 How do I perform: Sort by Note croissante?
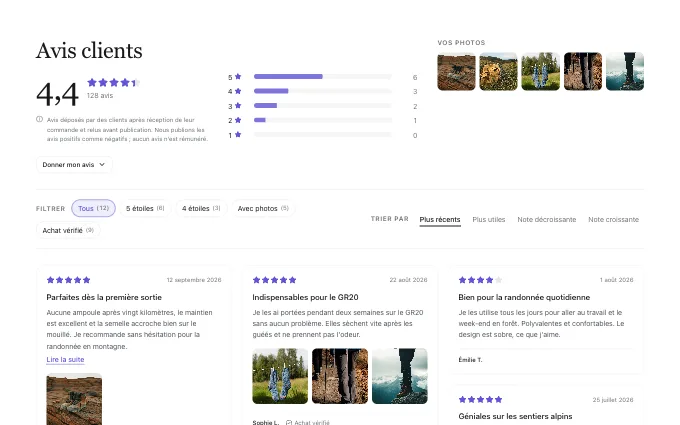tap(613, 219)
